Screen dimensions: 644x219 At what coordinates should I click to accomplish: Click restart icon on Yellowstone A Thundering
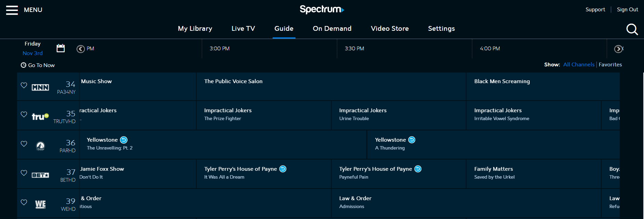(412, 140)
